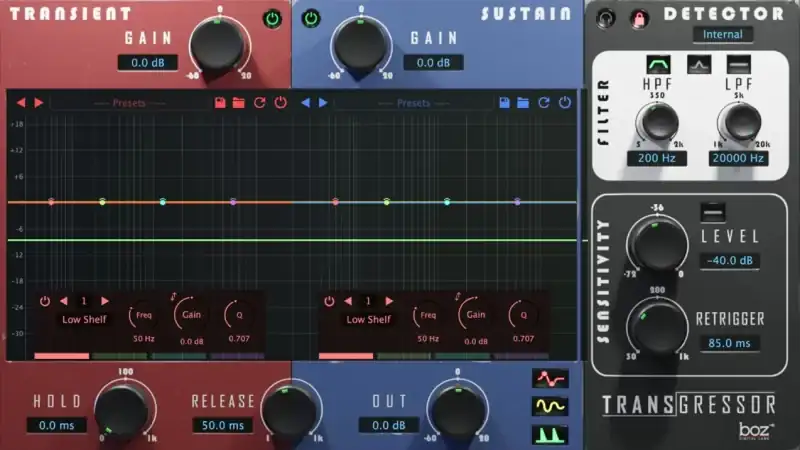Toggle the Transient section power button
The width and height of the screenshot is (800, 450).
[x=272, y=19]
